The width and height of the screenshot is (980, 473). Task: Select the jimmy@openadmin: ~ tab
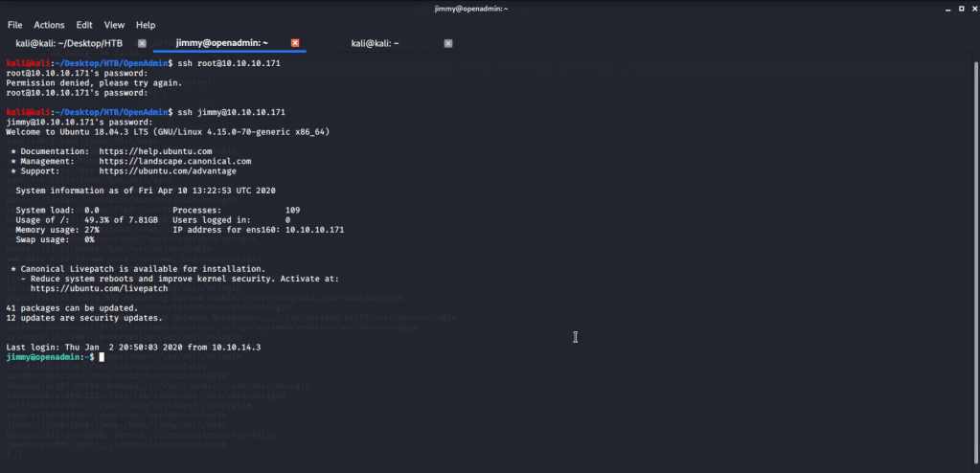(221, 43)
